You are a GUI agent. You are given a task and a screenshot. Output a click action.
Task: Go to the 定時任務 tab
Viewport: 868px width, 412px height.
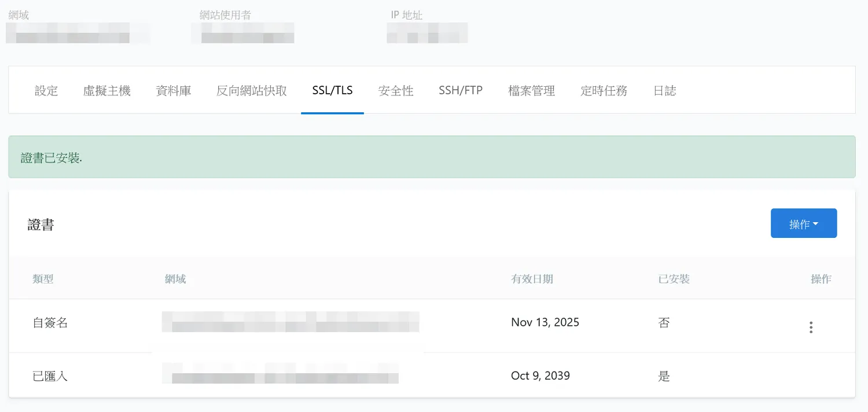[604, 91]
